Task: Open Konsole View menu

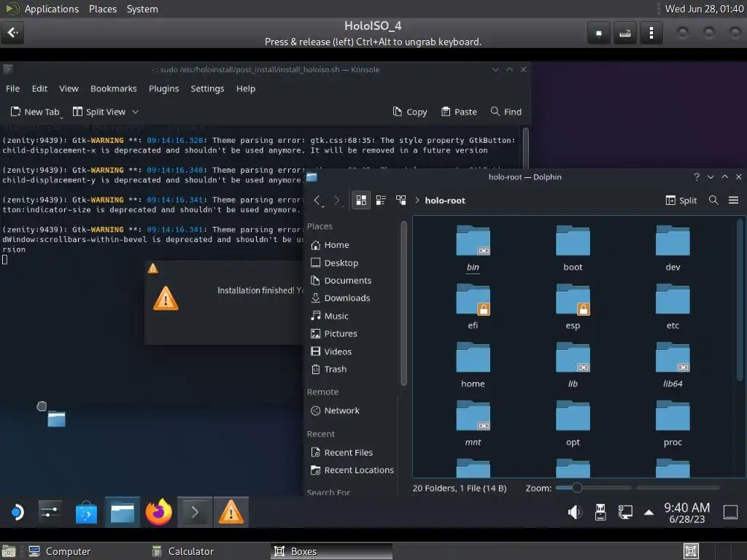Action: point(69,88)
